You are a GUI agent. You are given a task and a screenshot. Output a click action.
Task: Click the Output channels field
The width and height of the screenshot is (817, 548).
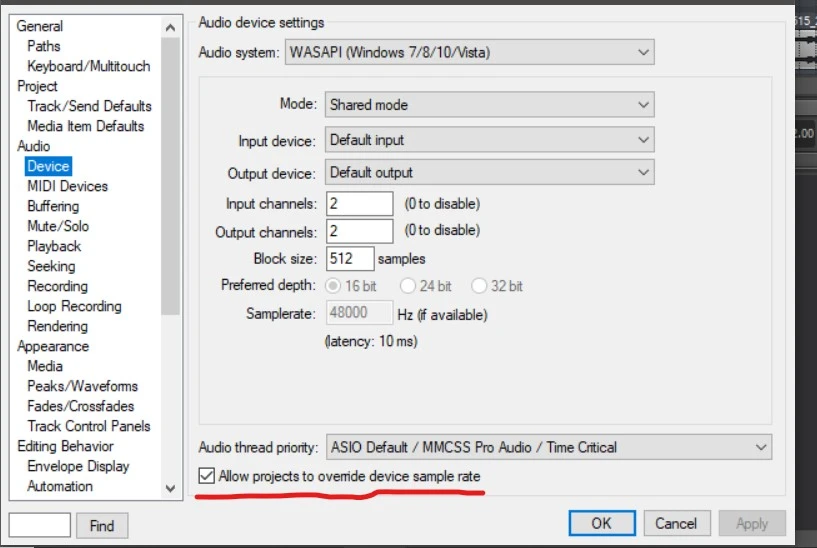click(360, 231)
